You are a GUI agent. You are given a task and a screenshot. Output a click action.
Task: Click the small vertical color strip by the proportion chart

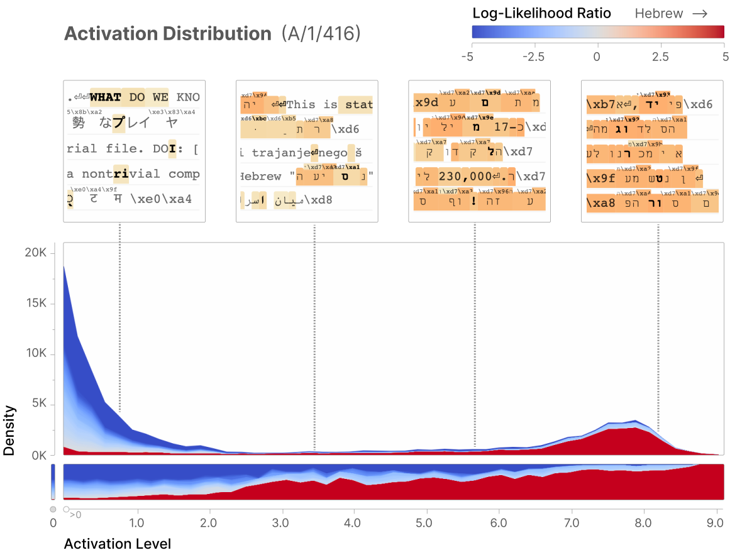point(53,481)
